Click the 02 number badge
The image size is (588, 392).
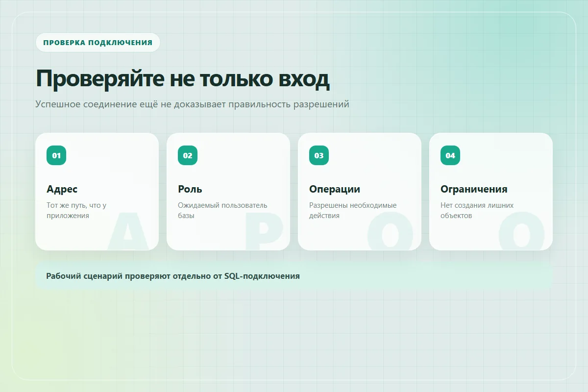click(188, 155)
